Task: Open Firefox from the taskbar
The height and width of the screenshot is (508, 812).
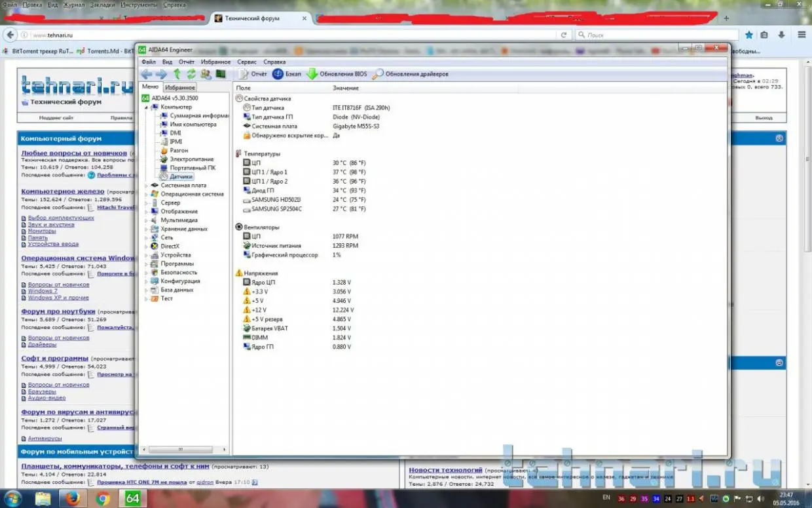Action: pos(73,498)
